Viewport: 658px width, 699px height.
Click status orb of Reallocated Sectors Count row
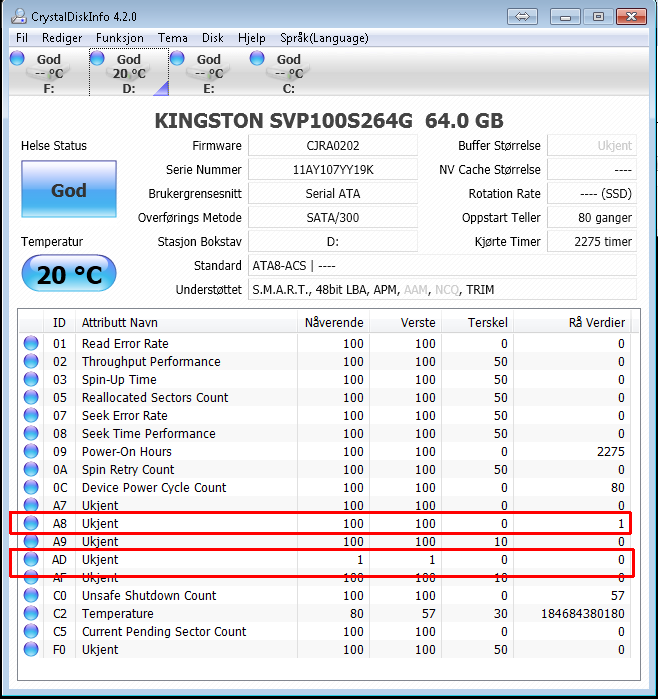tap(31, 397)
